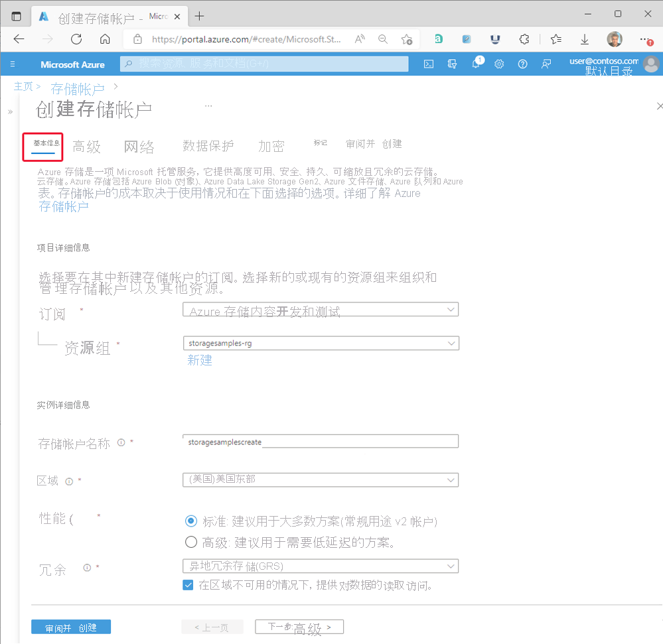Image resolution: width=663 pixels, height=644 pixels.
Task: Click the zoom out magnifier icon
Action: tap(383, 39)
